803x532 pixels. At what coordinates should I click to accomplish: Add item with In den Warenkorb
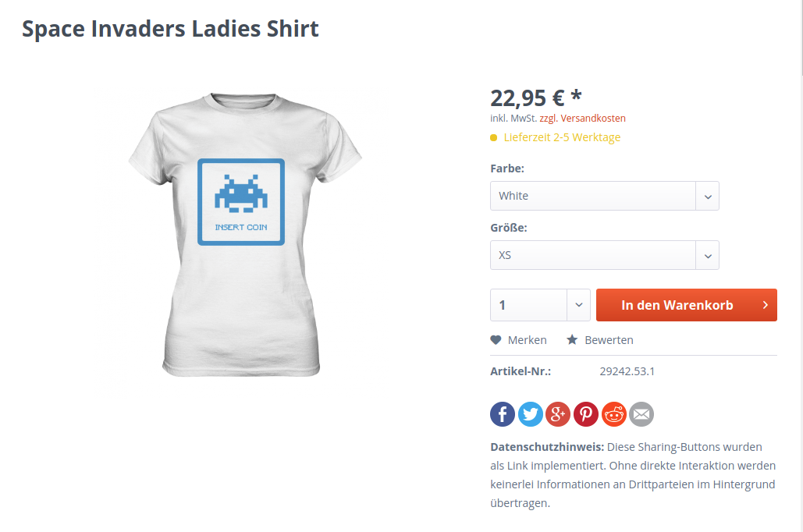coord(686,305)
